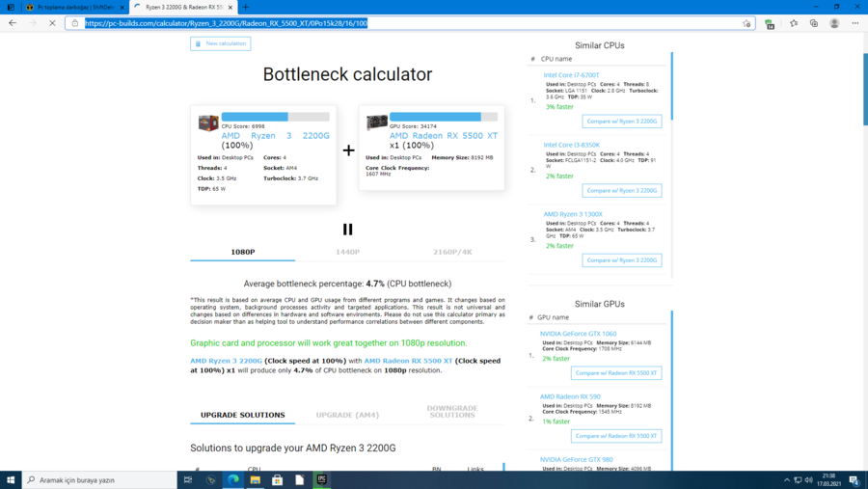Pause the resolution auto-switching

click(347, 230)
